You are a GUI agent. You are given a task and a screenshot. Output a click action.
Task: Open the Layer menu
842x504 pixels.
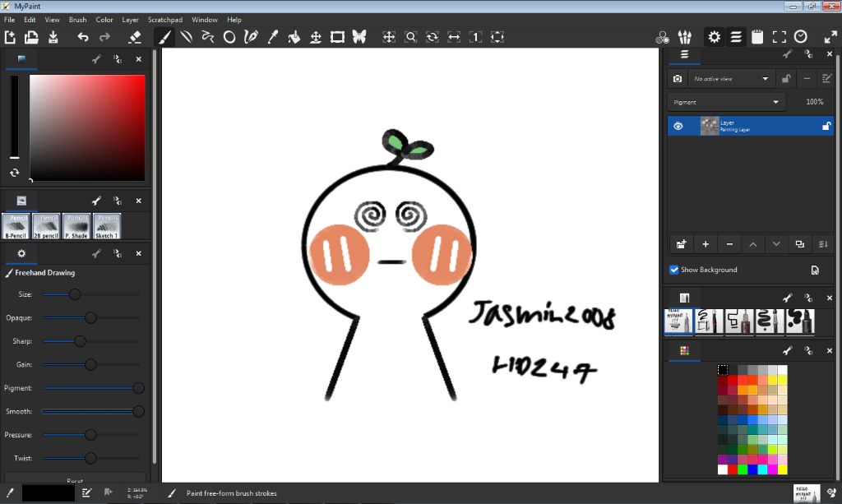(x=131, y=20)
